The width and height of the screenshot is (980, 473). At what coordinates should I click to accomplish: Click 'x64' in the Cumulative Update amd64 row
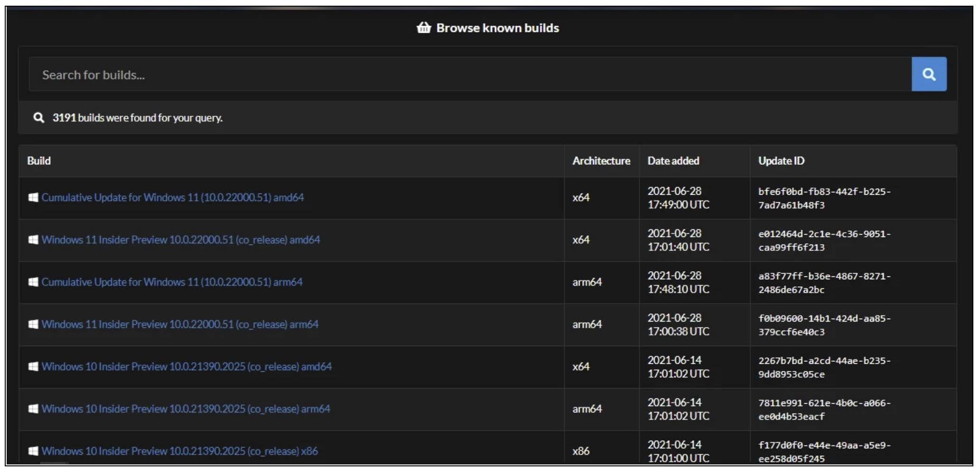pyautogui.click(x=581, y=198)
